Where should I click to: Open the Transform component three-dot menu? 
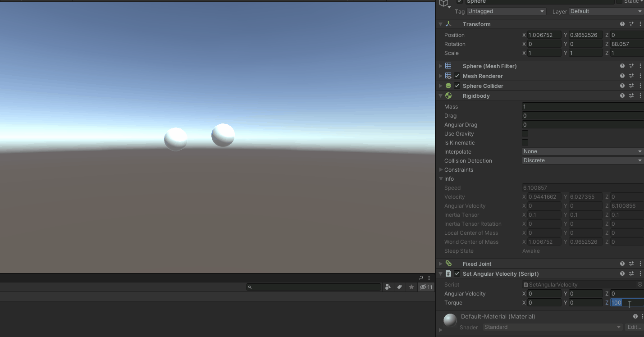click(x=640, y=24)
